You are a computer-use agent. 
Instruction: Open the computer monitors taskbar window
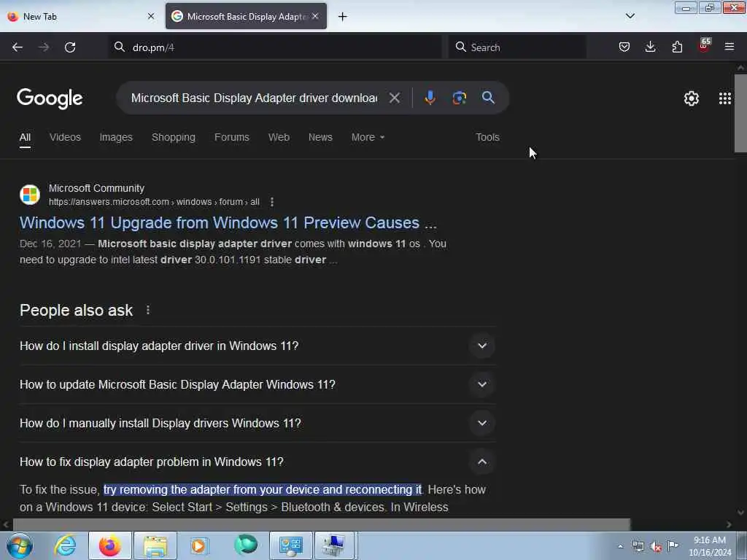tap(334, 545)
